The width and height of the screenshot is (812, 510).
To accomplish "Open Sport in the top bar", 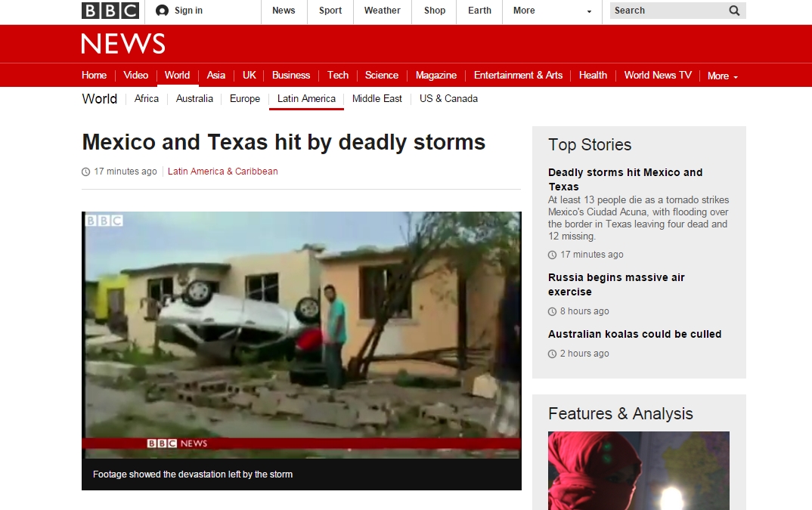I will [330, 11].
